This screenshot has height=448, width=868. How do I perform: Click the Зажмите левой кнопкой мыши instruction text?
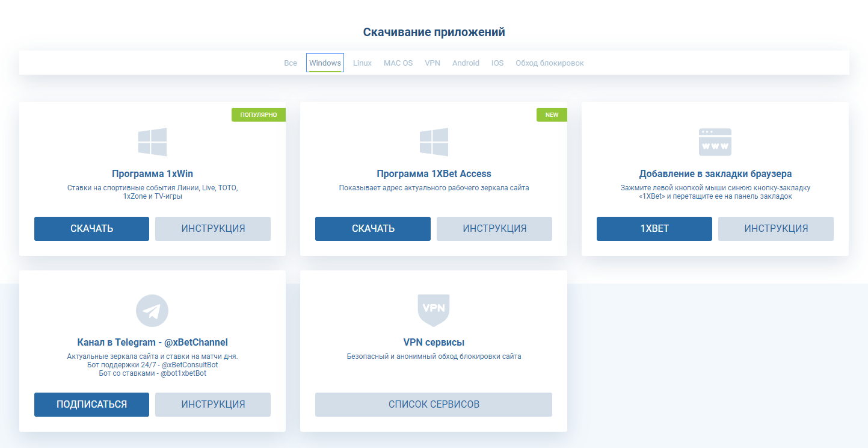point(715,192)
